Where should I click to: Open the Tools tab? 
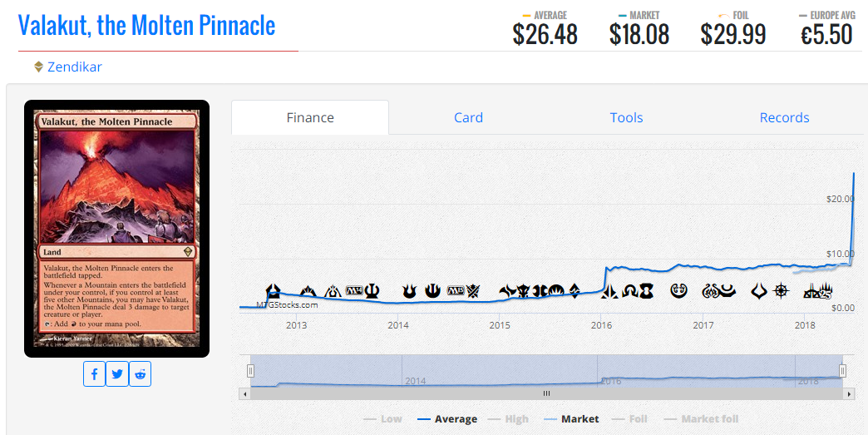626,117
